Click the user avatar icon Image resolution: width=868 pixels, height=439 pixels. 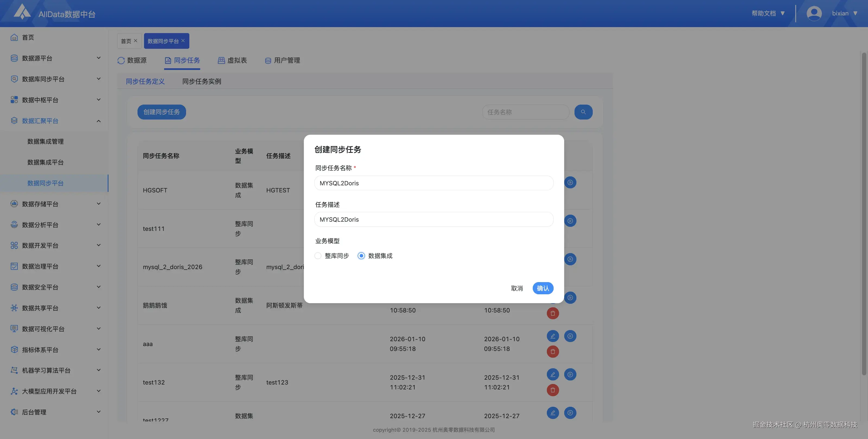click(x=814, y=14)
